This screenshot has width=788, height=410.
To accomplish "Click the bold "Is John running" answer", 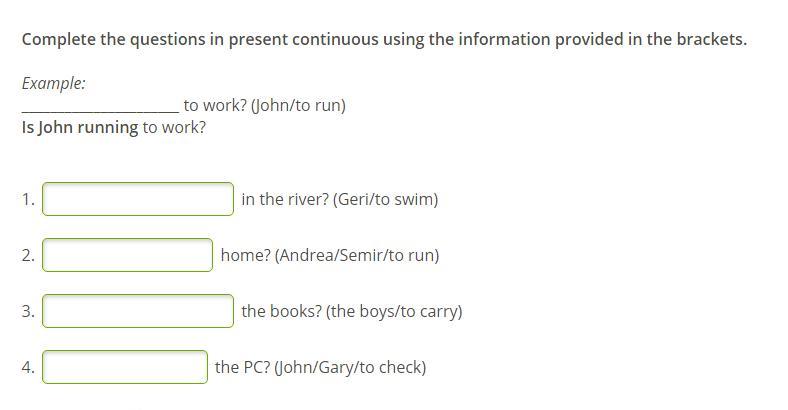I will (x=80, y=127).
